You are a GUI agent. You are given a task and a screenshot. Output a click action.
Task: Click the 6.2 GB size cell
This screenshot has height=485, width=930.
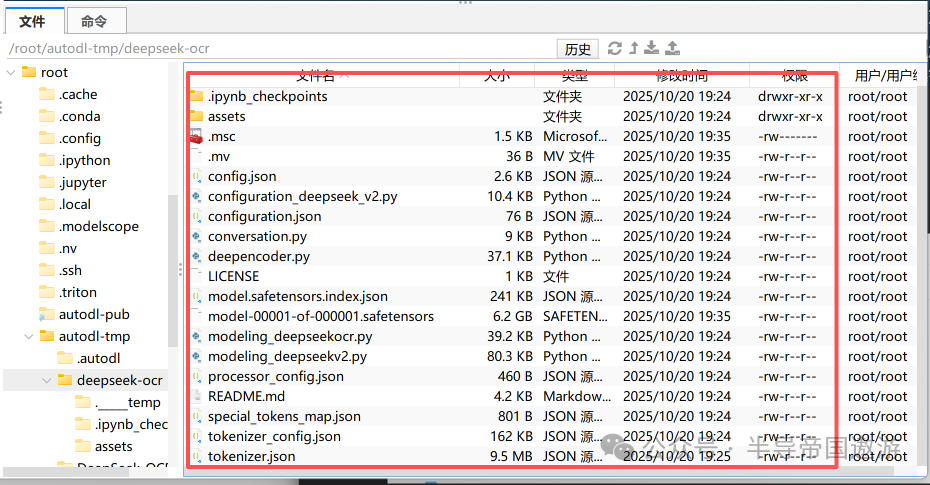pos(512,316)
